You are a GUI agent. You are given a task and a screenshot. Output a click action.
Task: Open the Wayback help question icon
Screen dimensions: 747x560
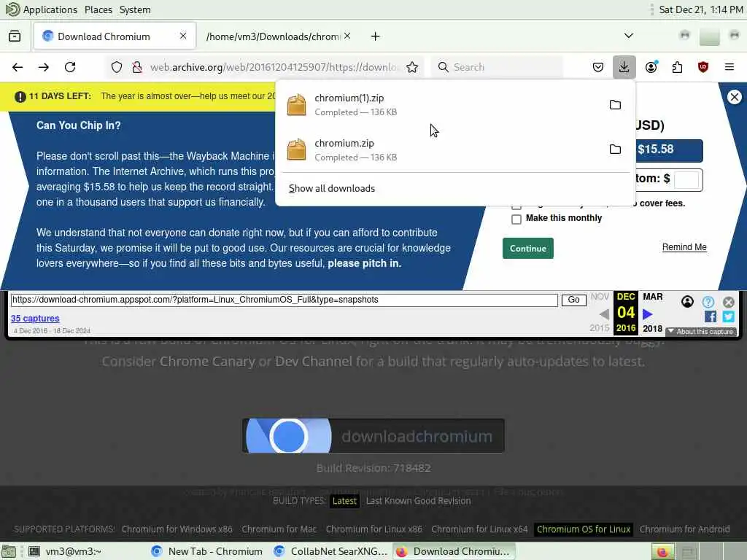click(x=708, y=302)
